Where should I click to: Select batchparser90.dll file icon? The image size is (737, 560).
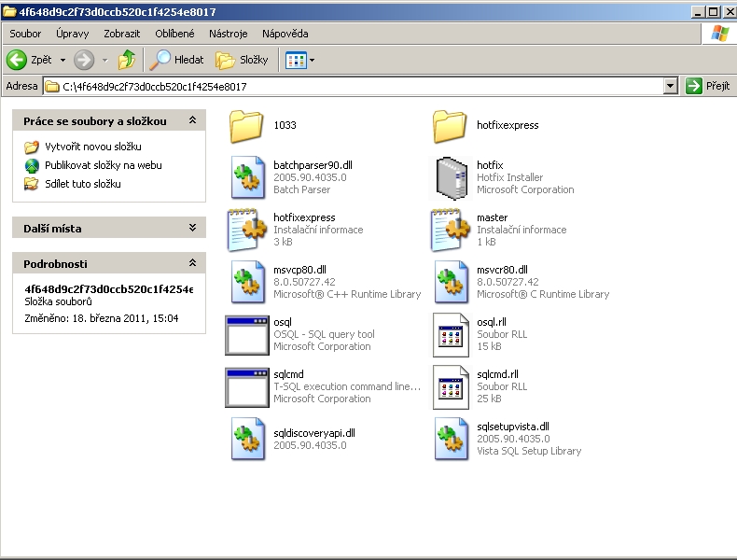pyautogui.click(x=247, y=177)
